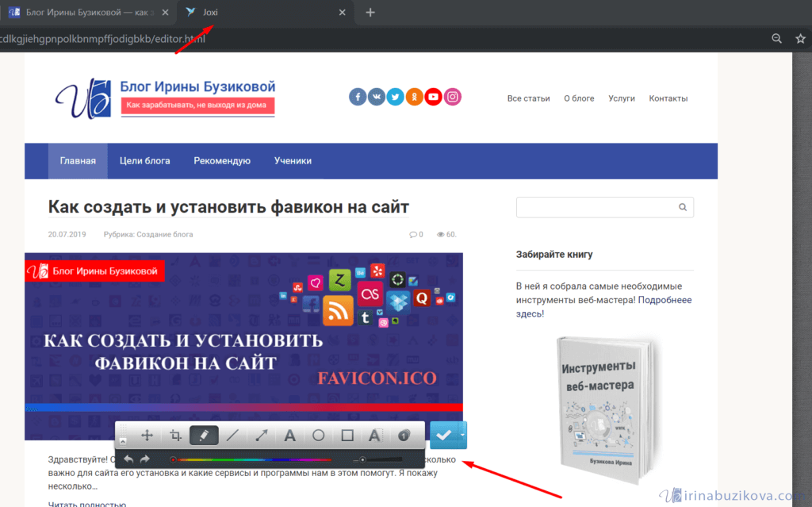The width and height of the screenshot is (812, 507).
Task: Select the arrow drawing tool
Action: 261,435
